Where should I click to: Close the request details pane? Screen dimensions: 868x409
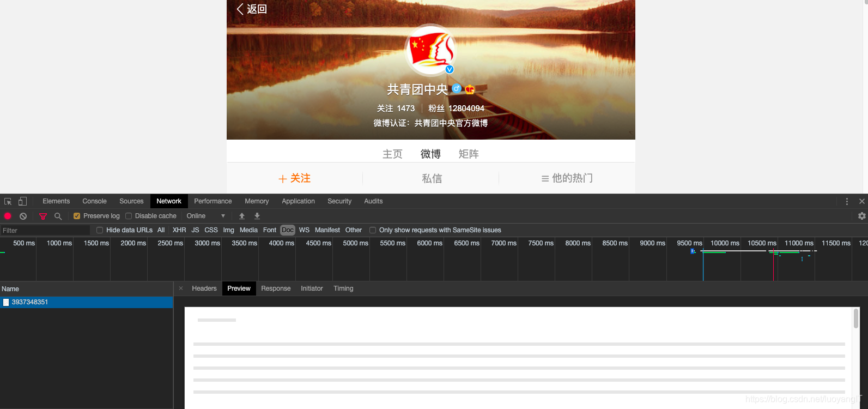[x=181, y=288]
